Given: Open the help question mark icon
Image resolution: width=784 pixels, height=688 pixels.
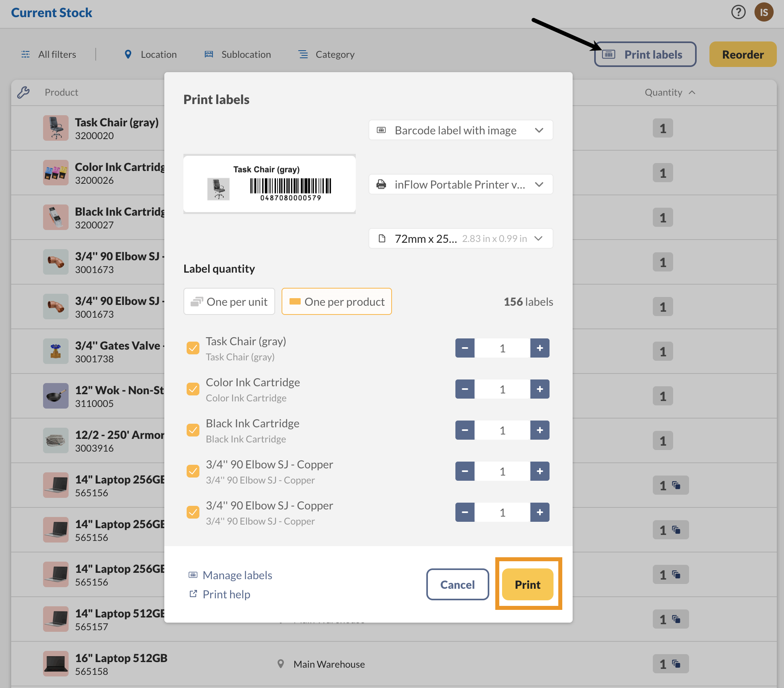Looking at the screenshot, I should pos(739,12).
